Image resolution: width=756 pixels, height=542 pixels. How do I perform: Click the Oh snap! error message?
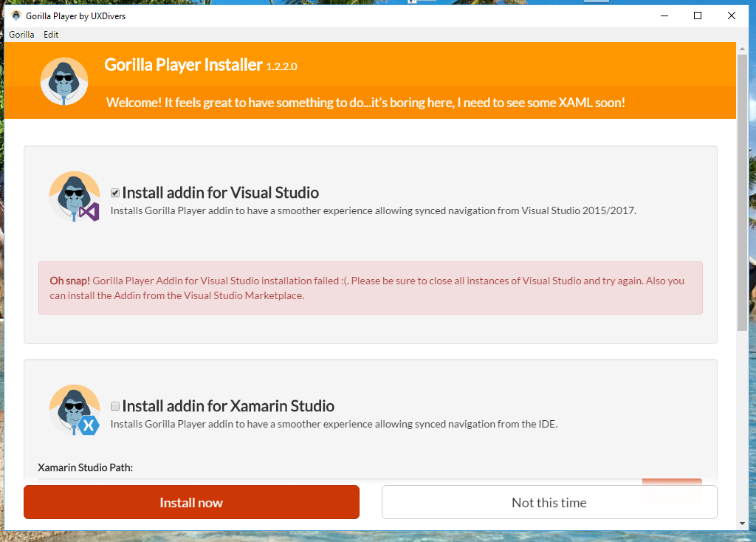tap(371, 288)
